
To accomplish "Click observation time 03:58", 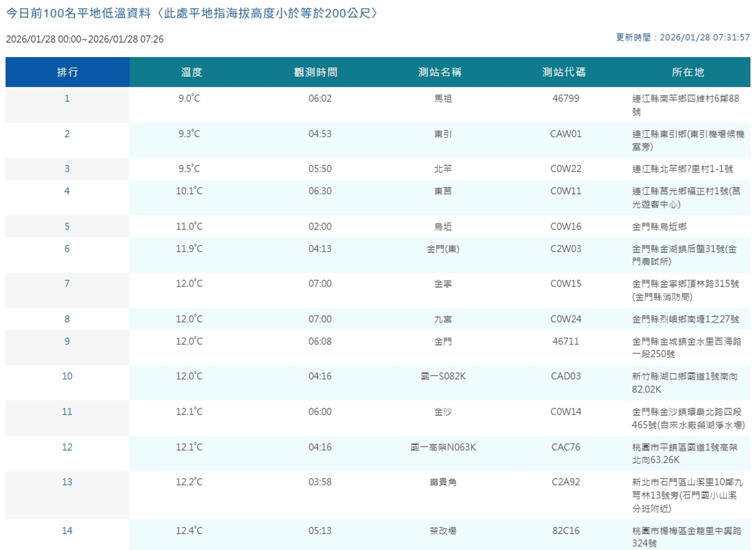I will point(320,482).
